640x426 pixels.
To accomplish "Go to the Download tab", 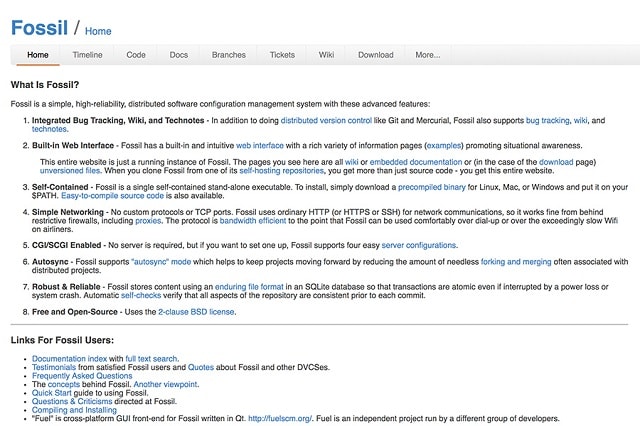I will 376,55.
